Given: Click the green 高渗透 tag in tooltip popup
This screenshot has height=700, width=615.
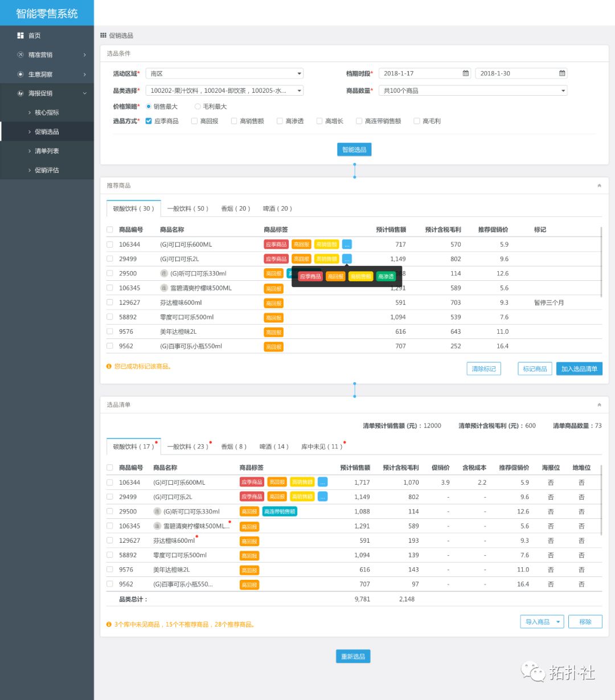Looking at the screenshot, I should pyautogui.click(x=386, y=276).
